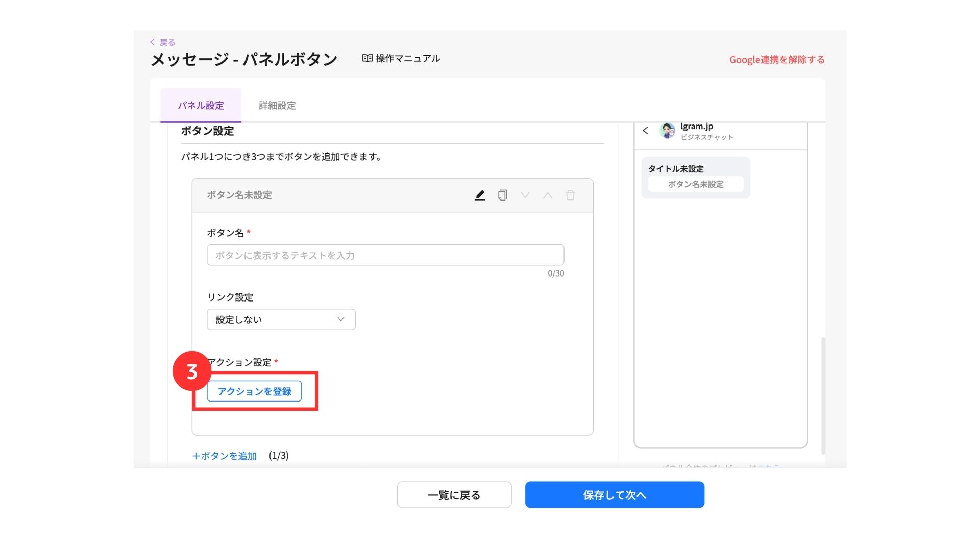Delete button using trash icon
Screen dimensions: 980x551
pos(570,195)
